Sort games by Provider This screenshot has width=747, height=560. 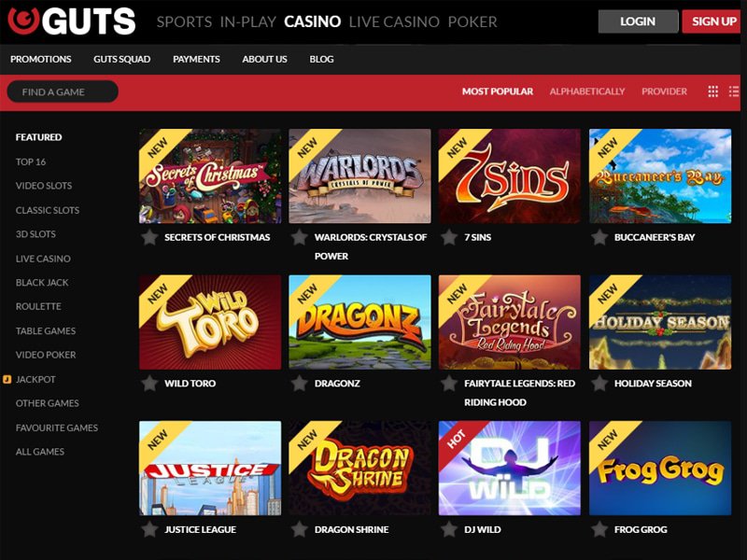click(664, 91)
